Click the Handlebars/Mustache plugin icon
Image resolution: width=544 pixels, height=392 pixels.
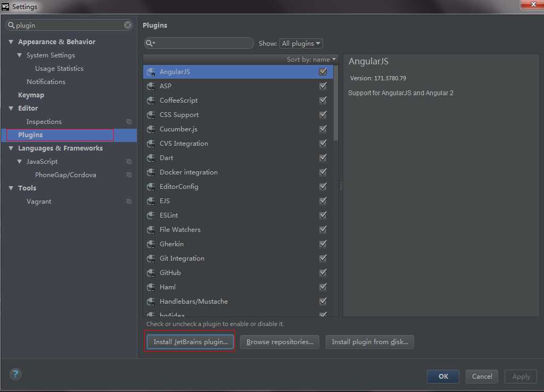pos(151,302)
